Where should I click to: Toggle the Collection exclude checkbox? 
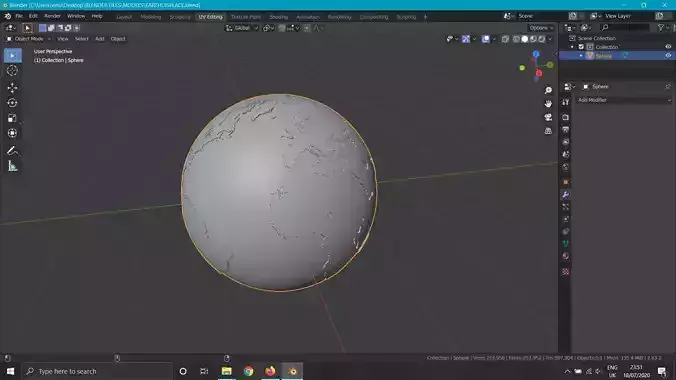581,47
